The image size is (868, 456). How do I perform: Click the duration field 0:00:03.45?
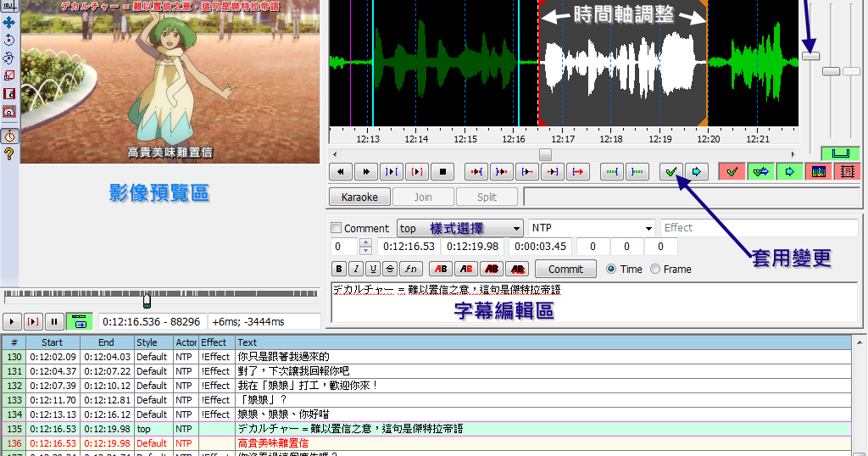coord(541,247)
